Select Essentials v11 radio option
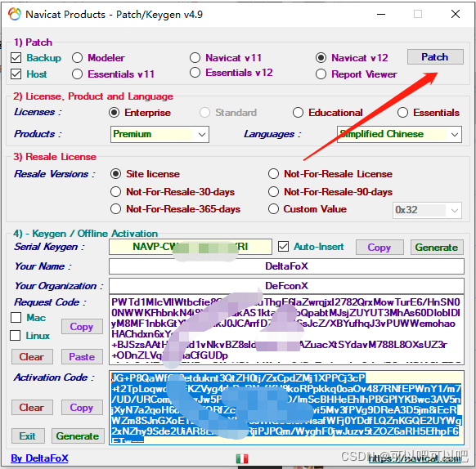Screen dimensions: 476x469 coord(77,74)
